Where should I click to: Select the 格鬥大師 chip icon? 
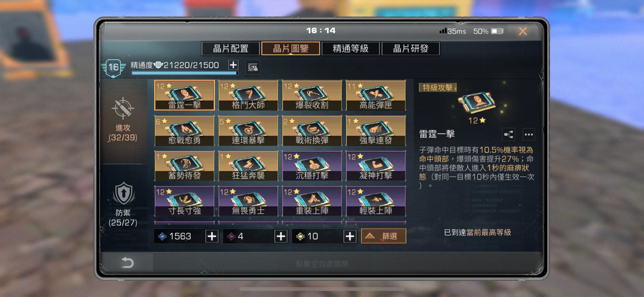248,95
